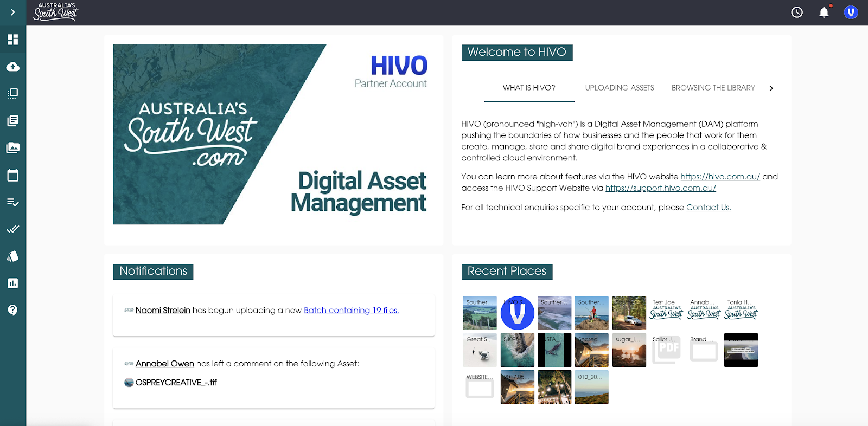Open the batch selection square icon in sidebar
The image size is (868, 426).
click(x=13, y=93)
